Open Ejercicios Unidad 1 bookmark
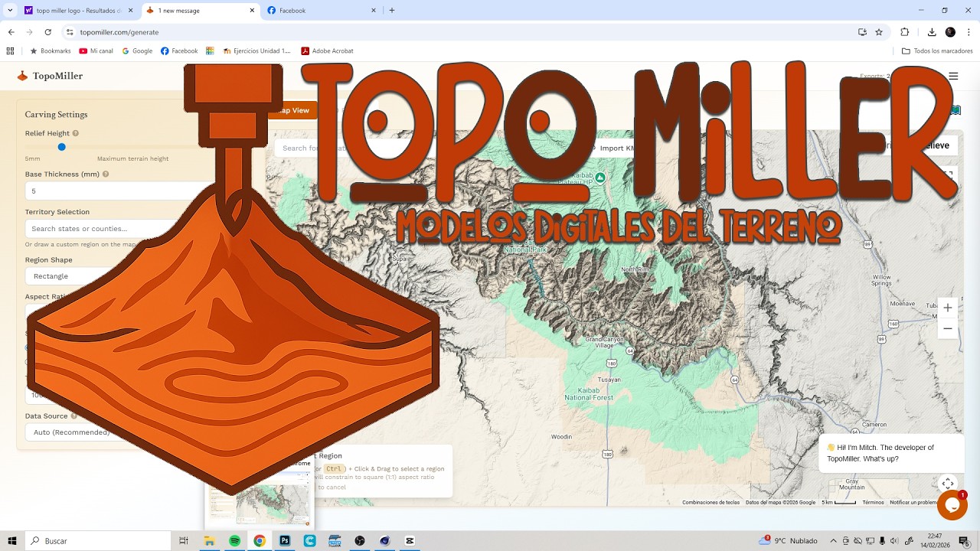 coord(257,51)
